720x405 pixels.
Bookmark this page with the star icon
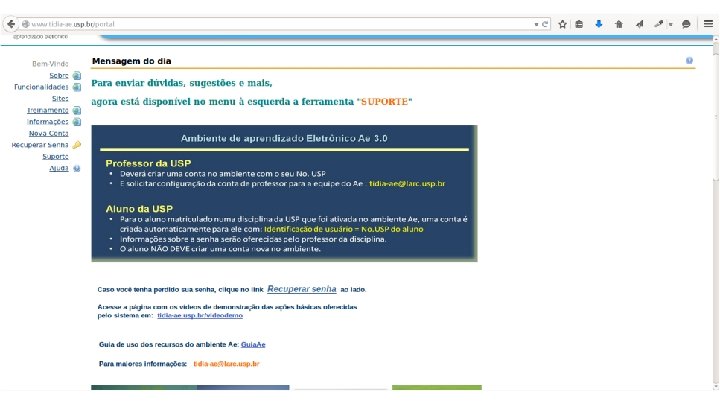(562, 24)
